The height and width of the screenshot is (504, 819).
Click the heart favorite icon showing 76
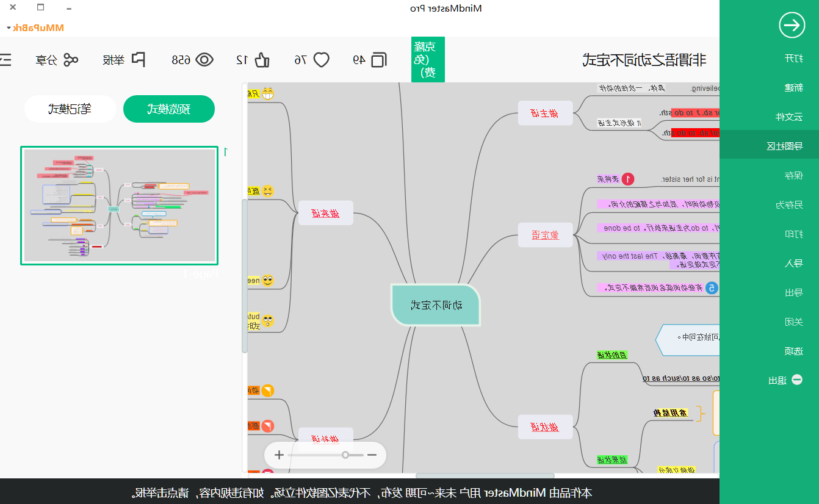(322, 59)
